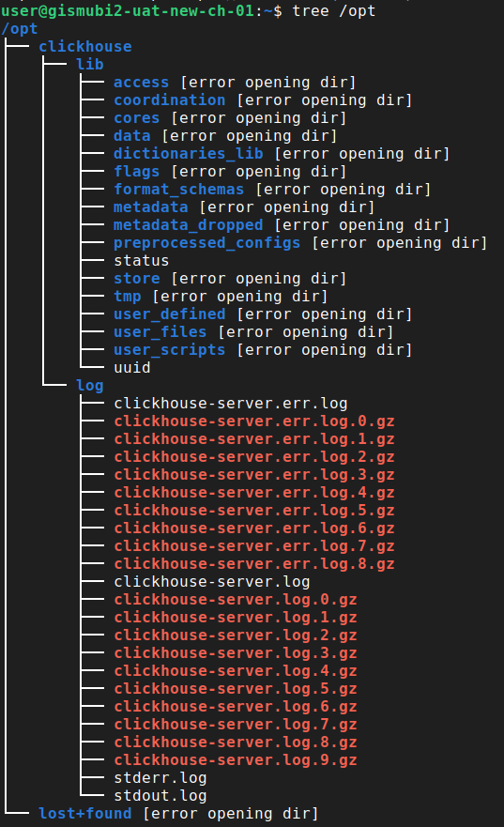The image size is (504, 827).
Task: Select the access directory name
Action: (142, 83)
